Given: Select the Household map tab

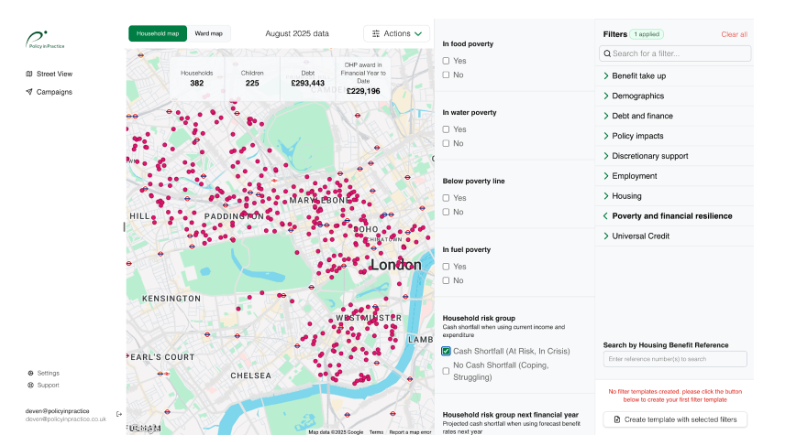Looking at the screenshot, I should pos(158,33).
